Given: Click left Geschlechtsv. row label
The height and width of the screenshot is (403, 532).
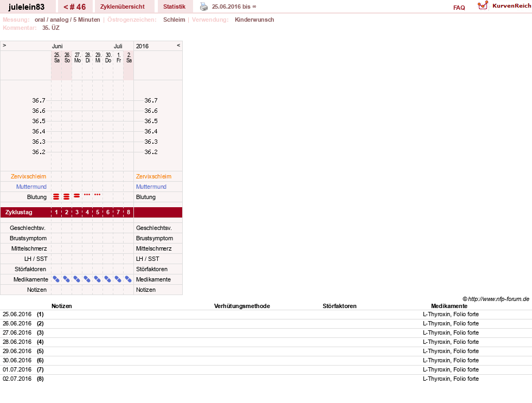Looking at the screenshot, I should 28,228.
